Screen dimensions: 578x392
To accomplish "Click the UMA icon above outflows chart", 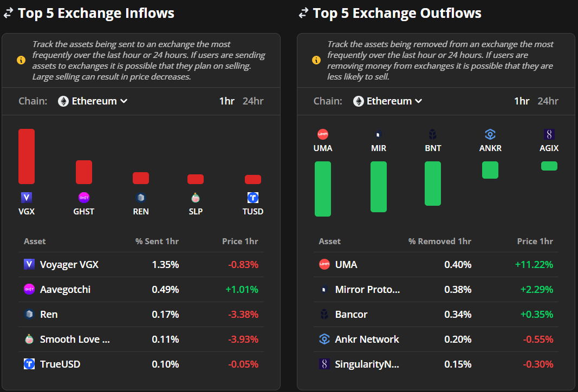I will (x=322, y=134).
